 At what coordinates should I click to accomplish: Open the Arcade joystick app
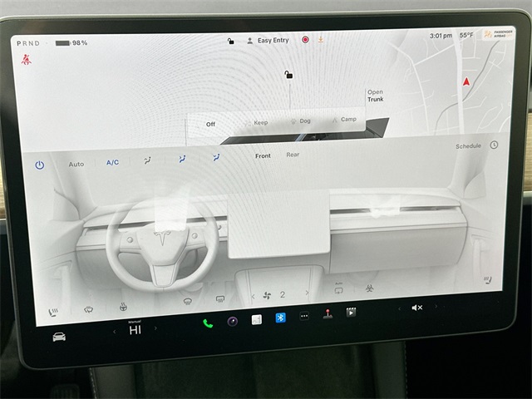328,314
